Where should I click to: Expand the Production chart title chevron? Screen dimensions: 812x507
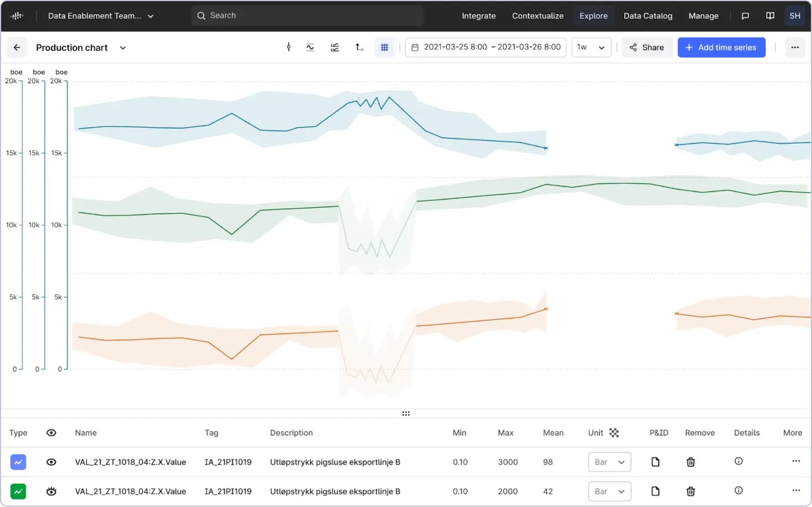click(123, 48)
